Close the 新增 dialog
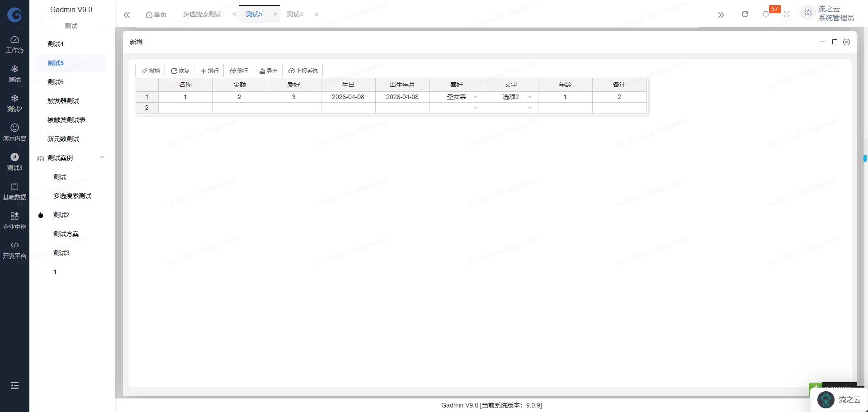This screenshot has width=868, height=412. click(846, 42)
